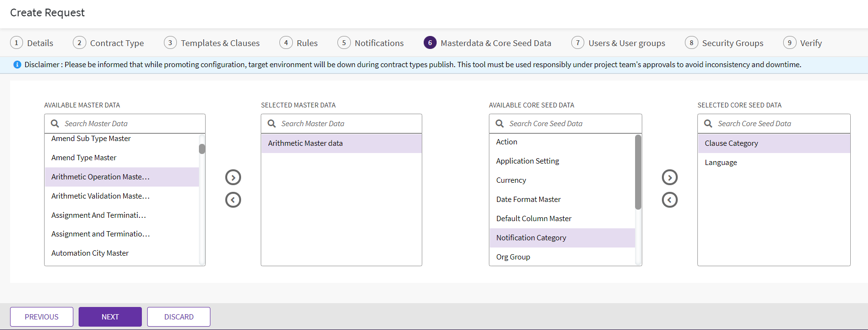Select Arithmetic Master data in selected list
This screenshot has width=868, height=330.
pyautogui.click(x=305, y=143)
